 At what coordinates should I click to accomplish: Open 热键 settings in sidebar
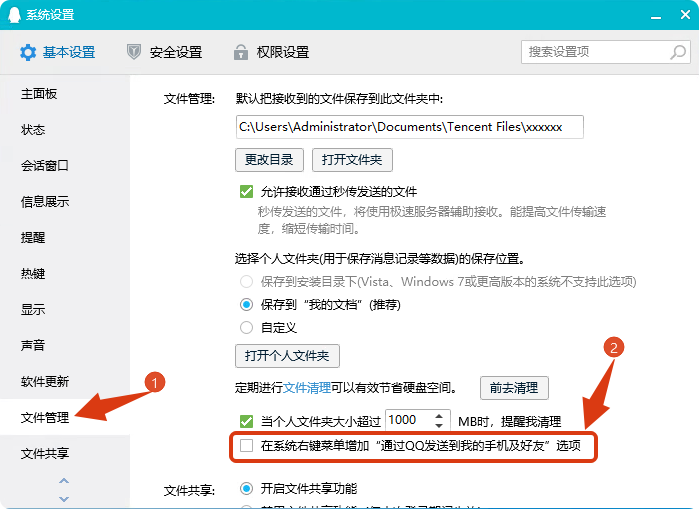(33, 274)
